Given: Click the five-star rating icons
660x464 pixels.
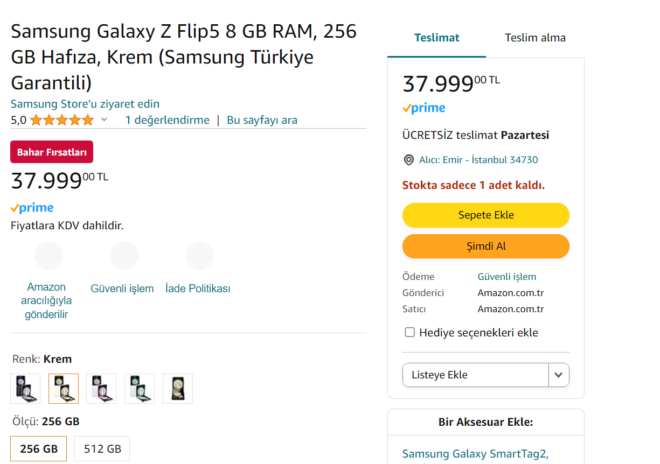Looking at the screenshot, I should click(62, 120).
